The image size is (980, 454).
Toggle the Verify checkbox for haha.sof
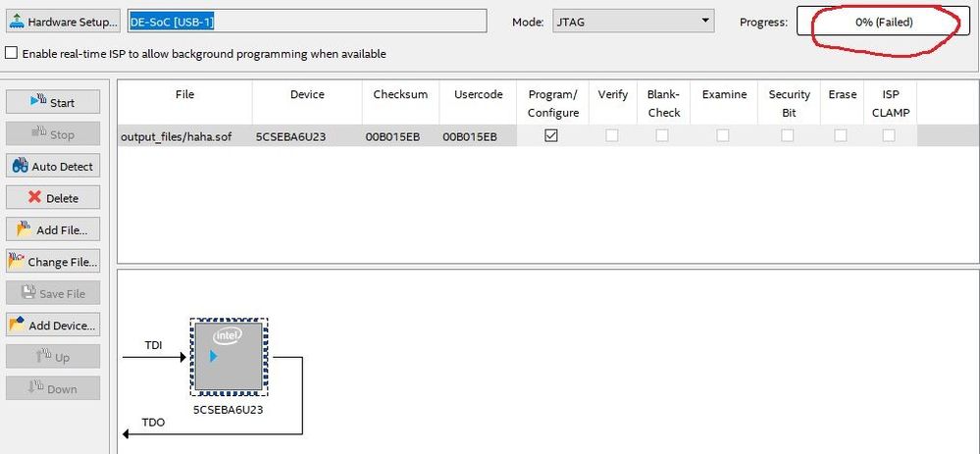tap(612, 136)
